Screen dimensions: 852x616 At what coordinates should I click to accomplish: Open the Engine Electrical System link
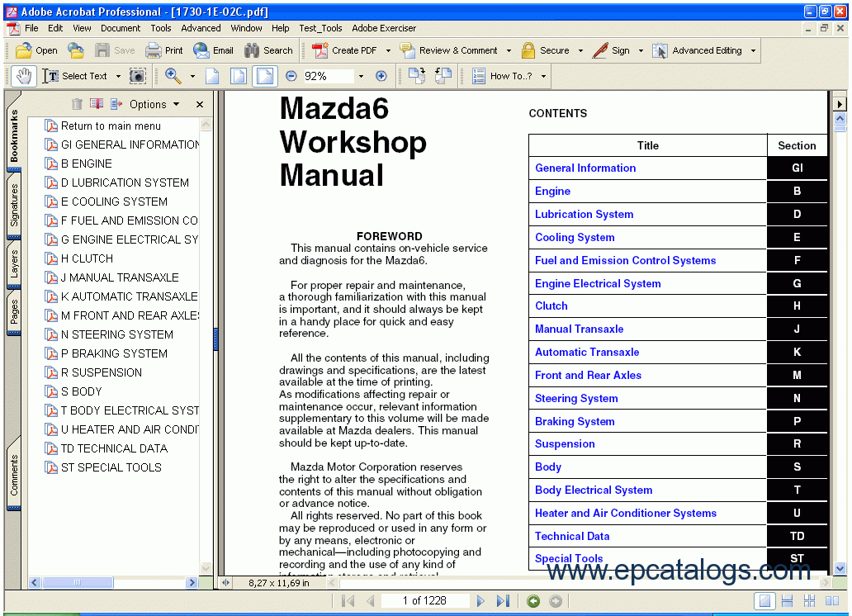(598, 283)
